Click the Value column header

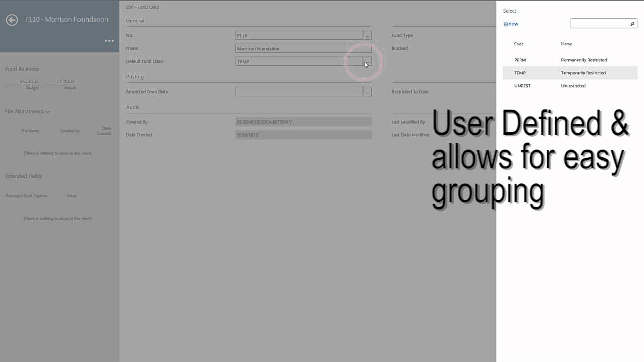click(71, 196)
